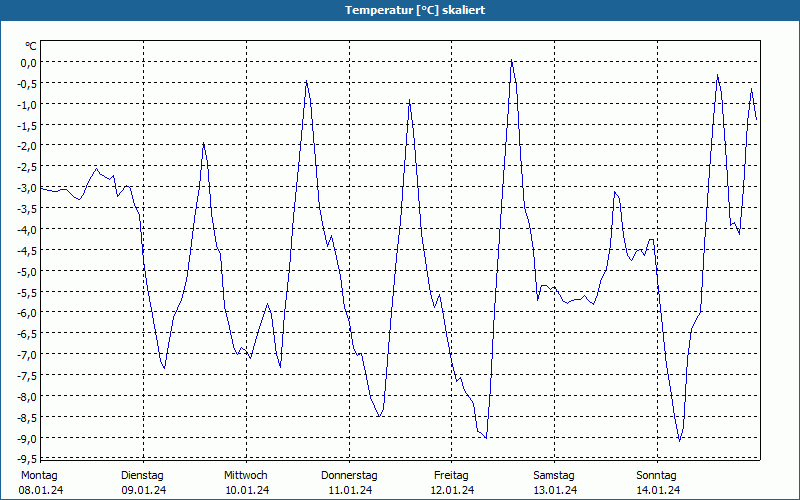
Task: Click the Donnerstag day label
Action: click(x=349, y=476)
